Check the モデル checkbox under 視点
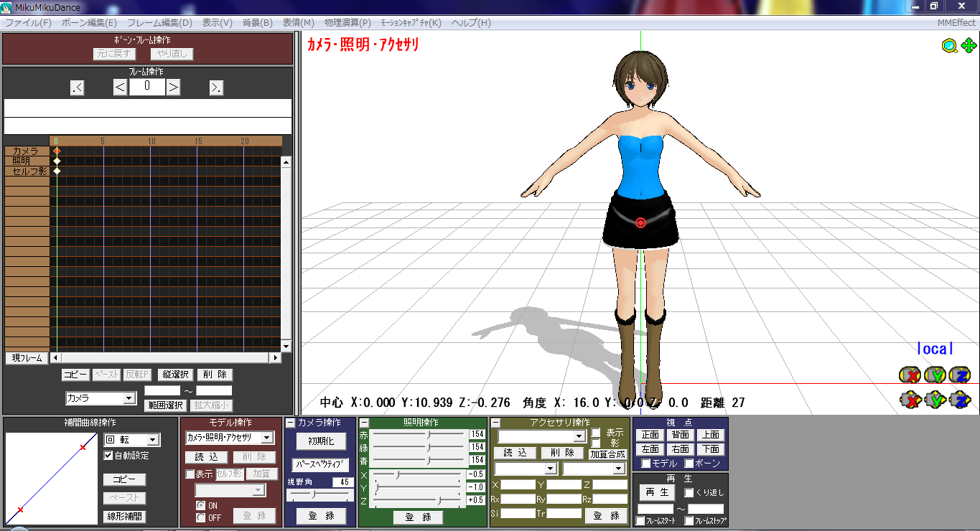This screenshot has width=980, height=531. pyautogui.click(x=645, y=464)
